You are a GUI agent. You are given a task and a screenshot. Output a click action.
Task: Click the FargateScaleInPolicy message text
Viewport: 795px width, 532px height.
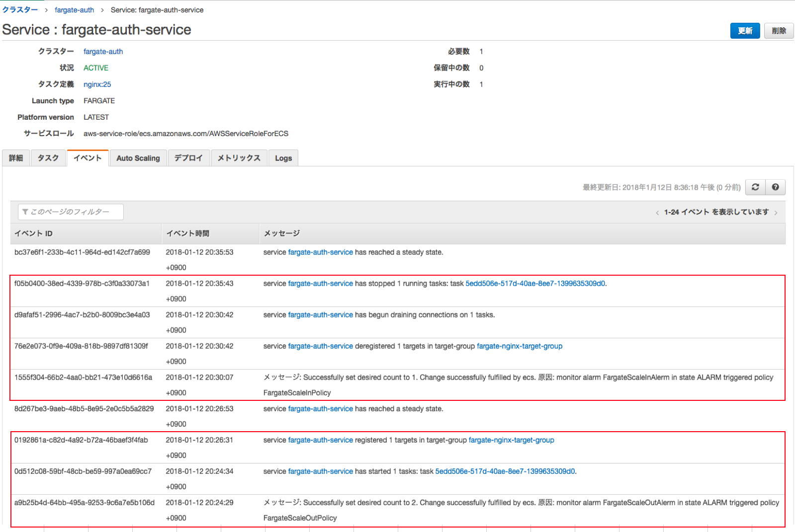point(297,393)
